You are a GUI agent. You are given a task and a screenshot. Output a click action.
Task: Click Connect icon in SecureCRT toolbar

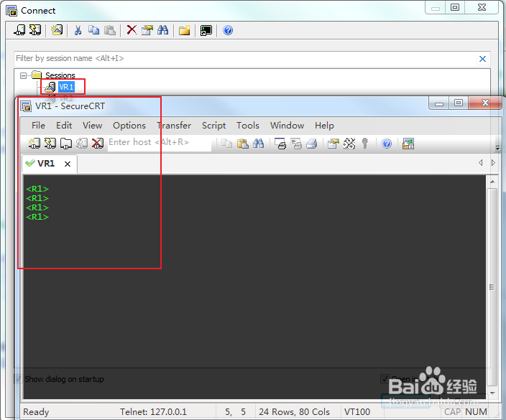click(34, 143)
